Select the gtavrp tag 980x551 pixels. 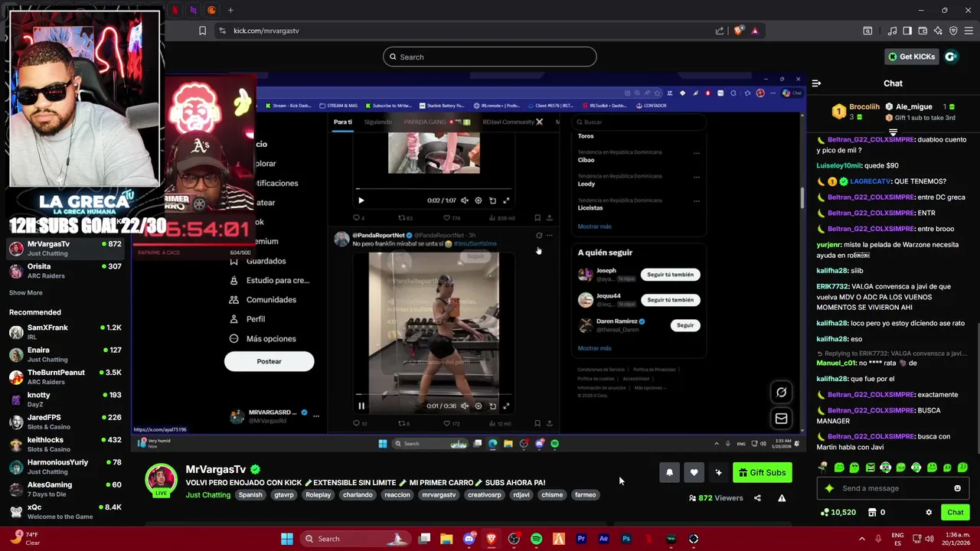[x=284, y=495]
